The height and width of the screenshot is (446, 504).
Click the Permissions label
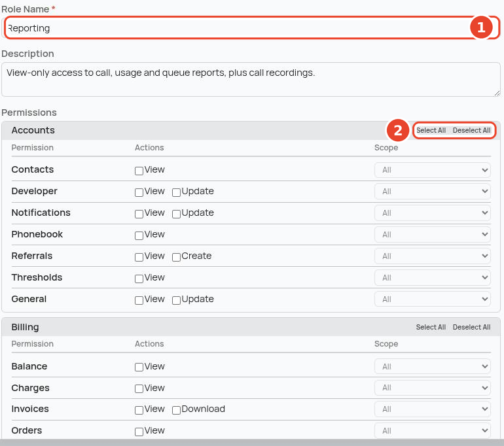click(29, 112)
